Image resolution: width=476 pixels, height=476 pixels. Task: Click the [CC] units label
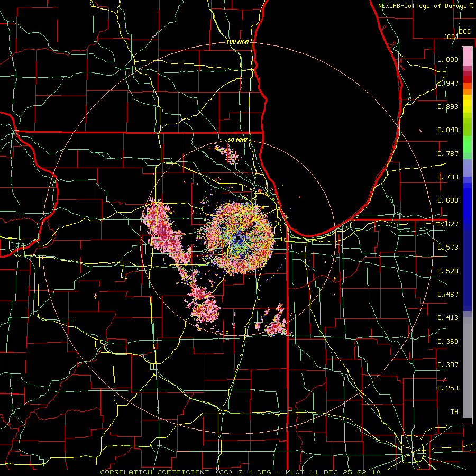[451, 36]
